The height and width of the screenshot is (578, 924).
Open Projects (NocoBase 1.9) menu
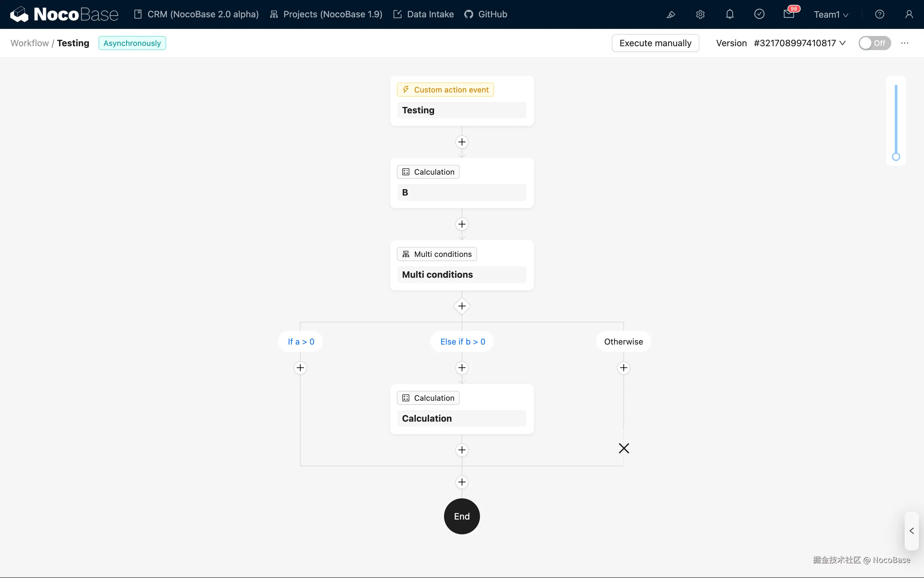pyautogui.click(x=326, y=14)
